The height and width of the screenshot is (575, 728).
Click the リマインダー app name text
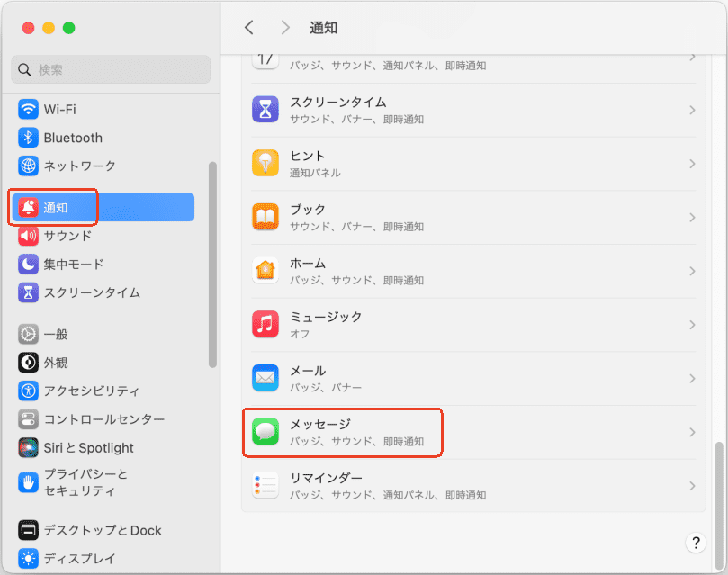[x=326, y=478]
